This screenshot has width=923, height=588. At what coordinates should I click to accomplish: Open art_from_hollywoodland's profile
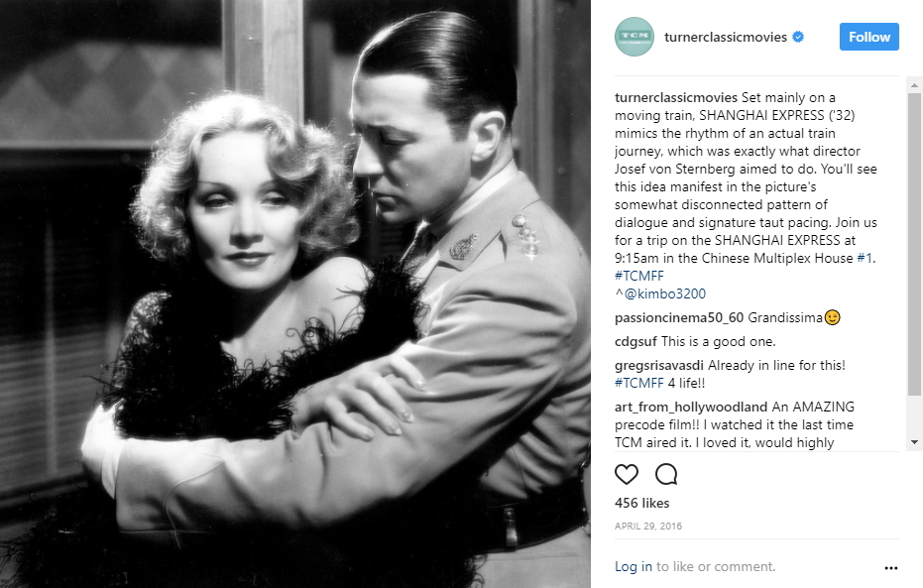pos(691,407)
